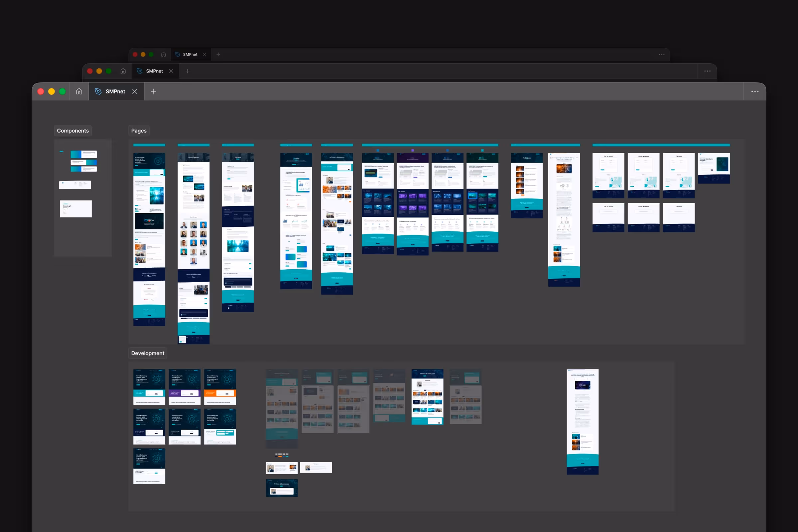The image size is (798, 532).
Task: Open the three-dot menu of the rearmost window
Action: [662, 55]
